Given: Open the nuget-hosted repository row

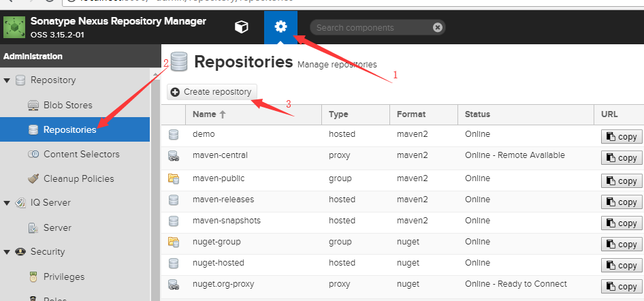Looking at the screenshot, I should coord(402,265).
